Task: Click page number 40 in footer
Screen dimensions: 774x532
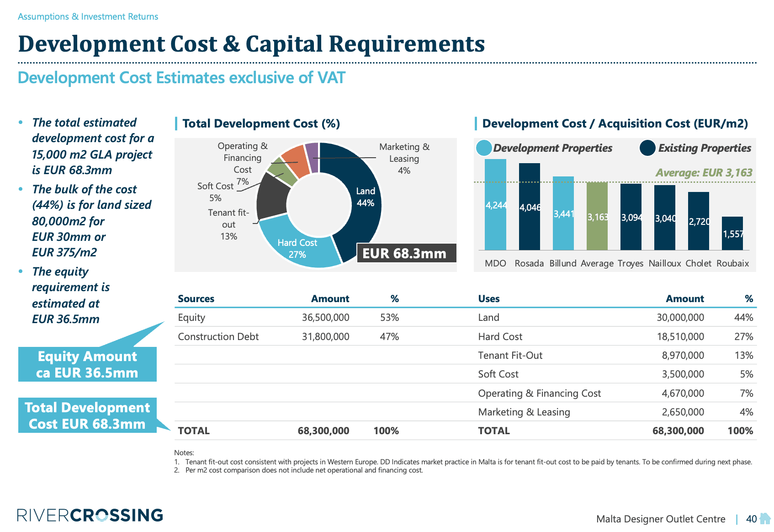Action: coord(751,519)
